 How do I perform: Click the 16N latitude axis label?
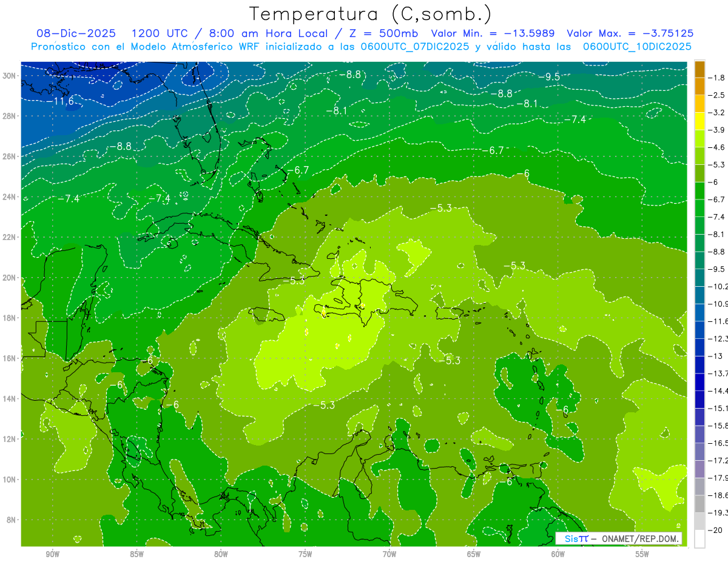(x=10, y=358)
